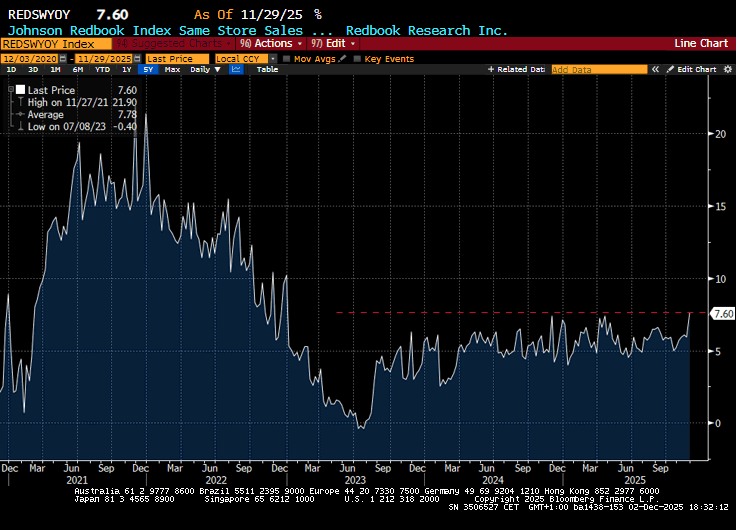Click the double-chevron collapse icon
The width and height of the screenshot is (736, 530).
pos(657,70)
